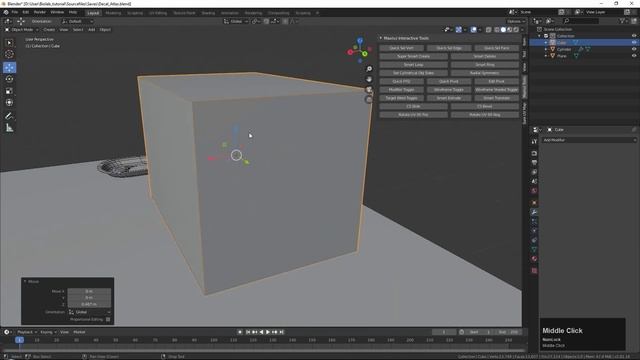Toggle X-Ray mode in viewport header
640x360 pixels.
pos(489,30)
